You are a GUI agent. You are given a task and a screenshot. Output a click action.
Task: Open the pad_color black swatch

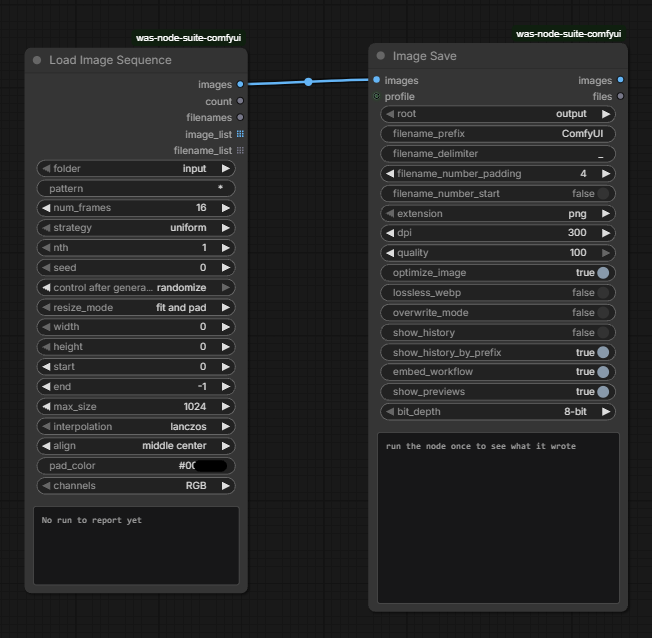(x=211, y=466)
